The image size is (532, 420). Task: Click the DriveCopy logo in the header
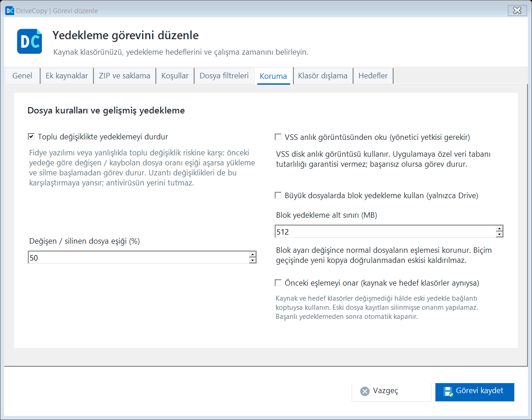pos(30,41)
